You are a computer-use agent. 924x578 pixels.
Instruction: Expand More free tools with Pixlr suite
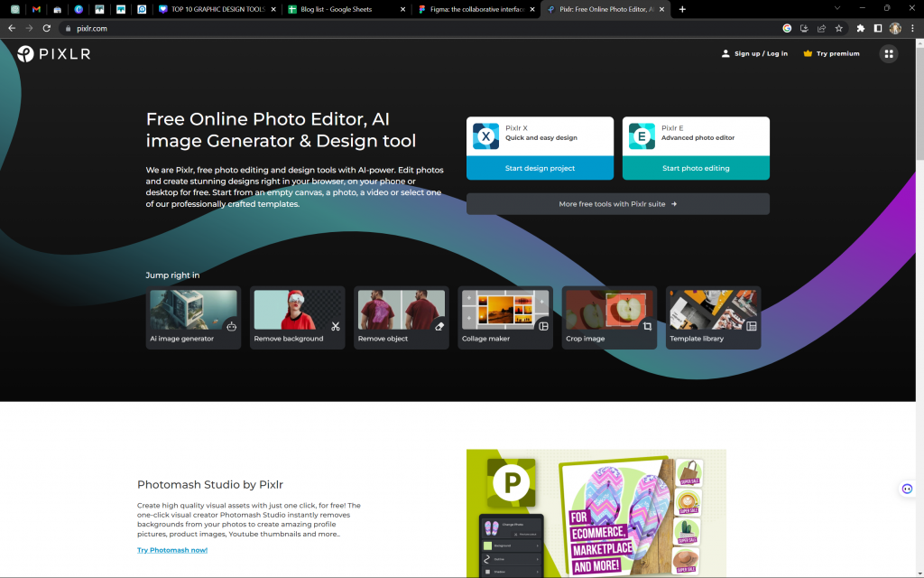click(x=617, y=204)
